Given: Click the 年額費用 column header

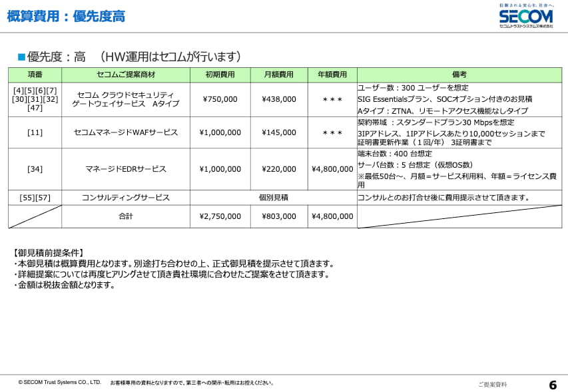Looking at the screenshot, I should (x=332, y=75).
